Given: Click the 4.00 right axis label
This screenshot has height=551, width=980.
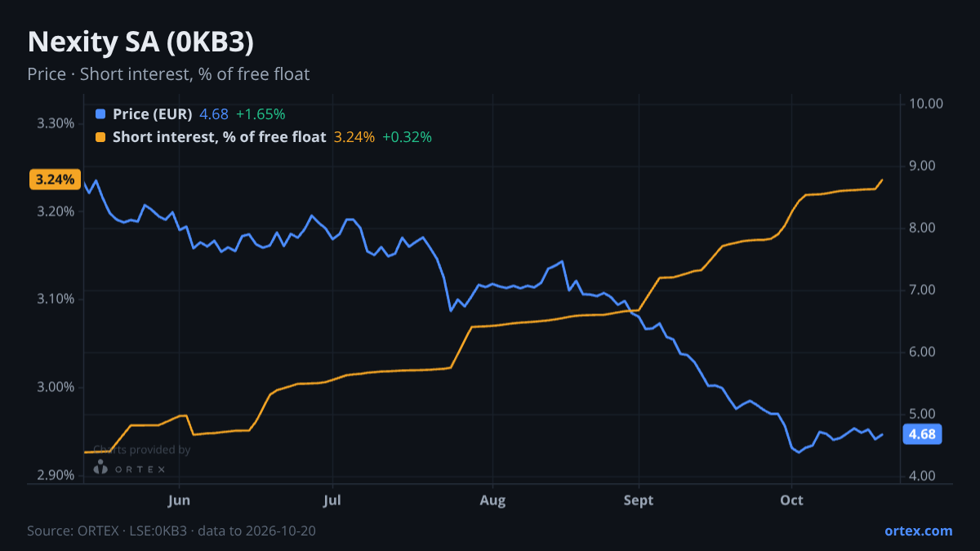Looking at the screenshot, I should pyautogui.click(x=922, y=476).
